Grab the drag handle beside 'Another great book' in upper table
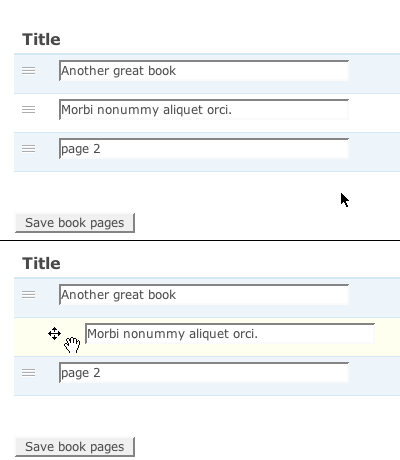This screenshot has width=400, height=460. (x=28, y=70)
